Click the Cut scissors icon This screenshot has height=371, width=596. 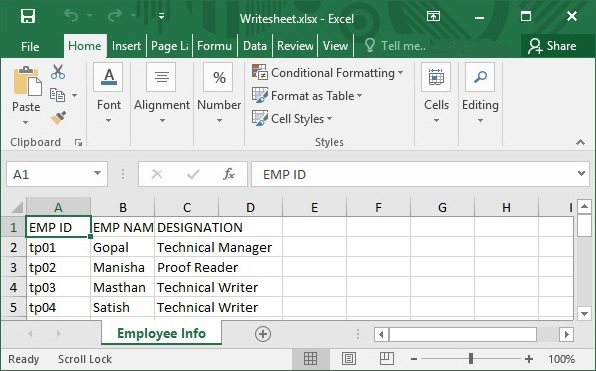click(x=58, y=72)
